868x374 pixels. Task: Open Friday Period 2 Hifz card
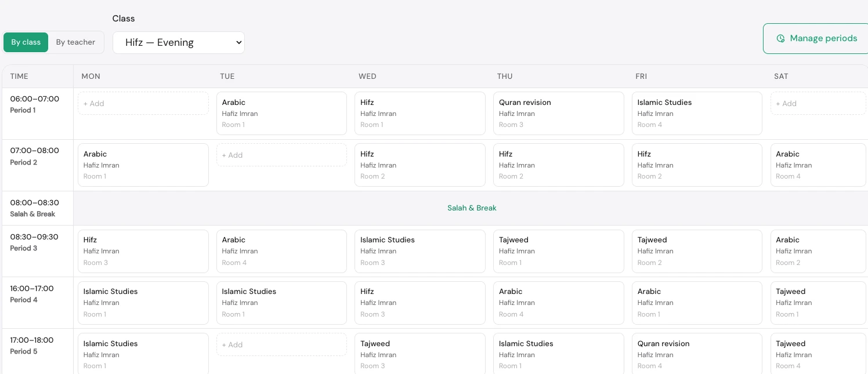point(697,165)
